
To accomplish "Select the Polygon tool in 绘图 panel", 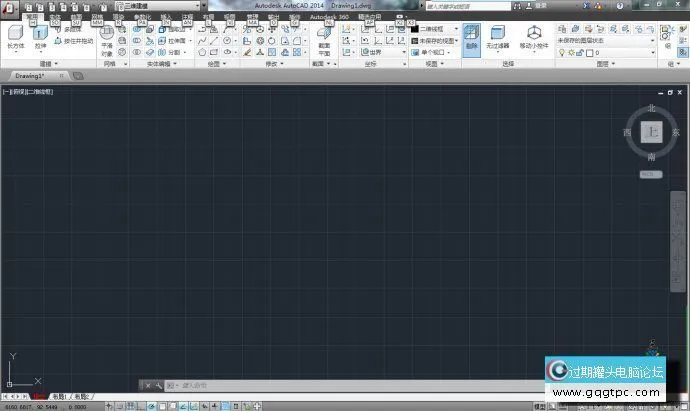I will click(202, 52).
